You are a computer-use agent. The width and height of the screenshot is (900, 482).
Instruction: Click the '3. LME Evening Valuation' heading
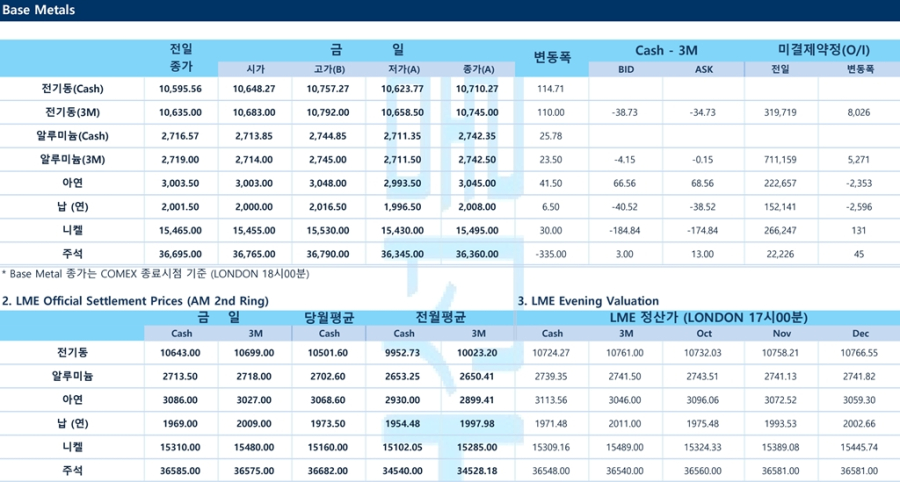tap(588, 301)
